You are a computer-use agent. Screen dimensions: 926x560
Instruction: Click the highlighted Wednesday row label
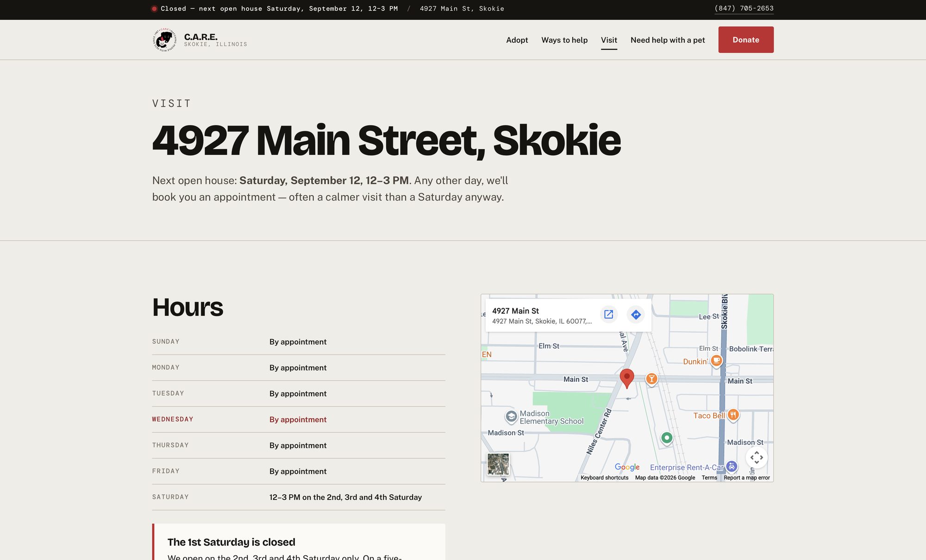pyautogui.click(x=173, y=419)
